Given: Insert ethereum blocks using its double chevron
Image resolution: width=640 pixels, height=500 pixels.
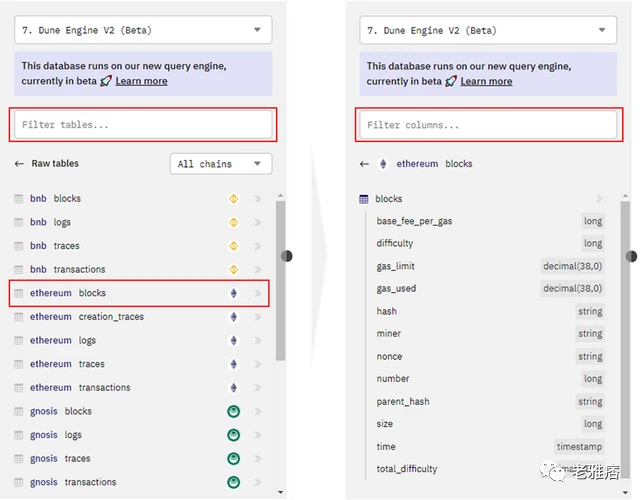Looking at the screenshot, I should pyautogui.click(x=258, y=293).
